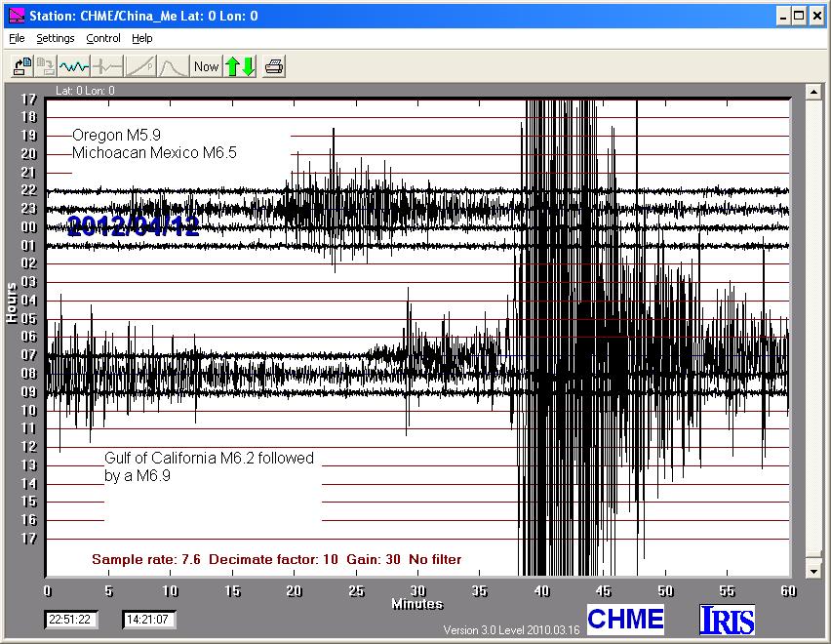This screenshot has width=831, height=644.
Task: Click the green up/down arrows button
Action: 240,66
